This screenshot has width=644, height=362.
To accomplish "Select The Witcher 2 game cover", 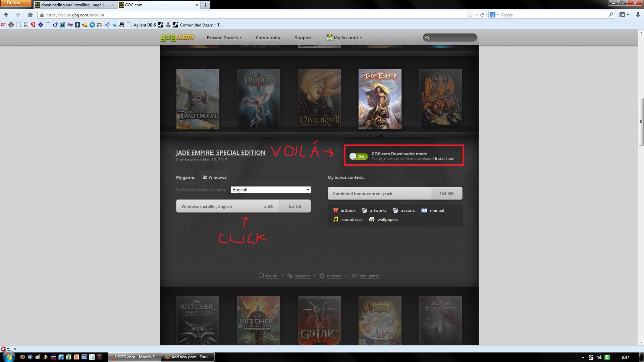I will pyautogui.click(x=259, y=320).
